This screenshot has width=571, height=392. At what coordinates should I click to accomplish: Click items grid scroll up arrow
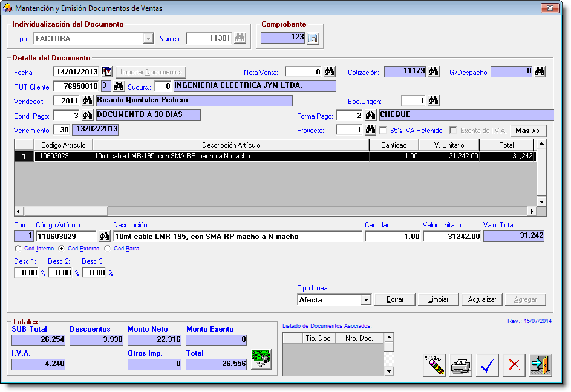(541, 144)
